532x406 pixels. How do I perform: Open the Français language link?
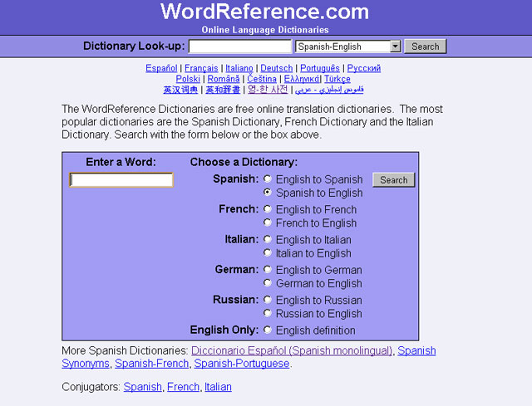coord(201,68)
